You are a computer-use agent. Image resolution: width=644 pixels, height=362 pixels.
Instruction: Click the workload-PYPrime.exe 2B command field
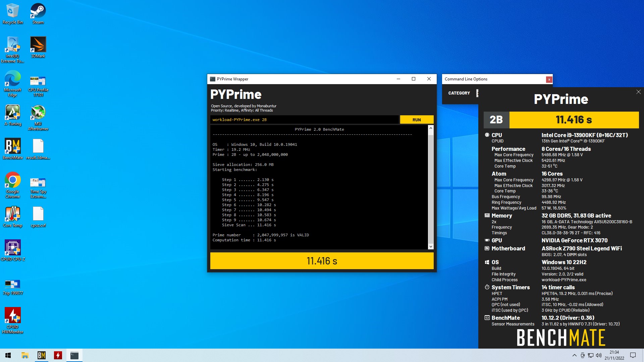[305, 120]
